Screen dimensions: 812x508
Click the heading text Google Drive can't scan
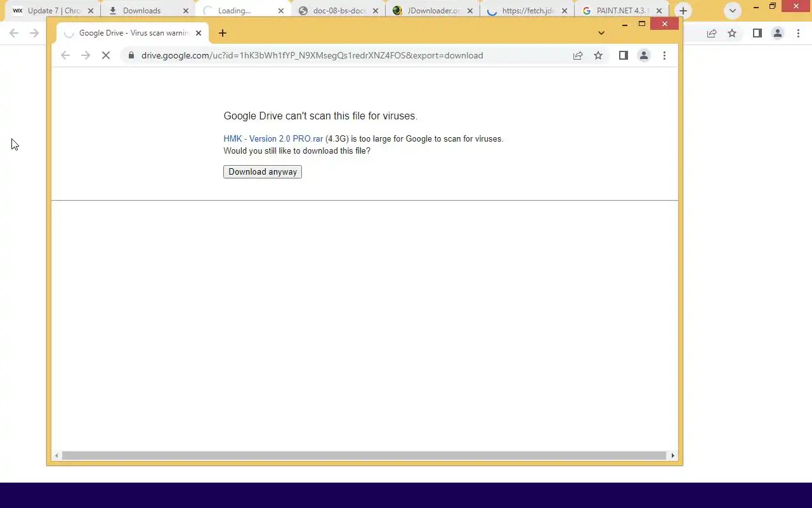coord(320,116)
